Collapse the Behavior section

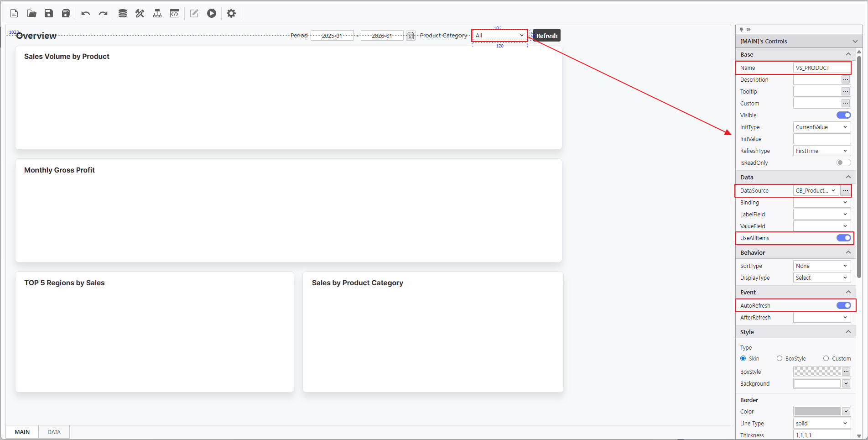pos(848,252)
